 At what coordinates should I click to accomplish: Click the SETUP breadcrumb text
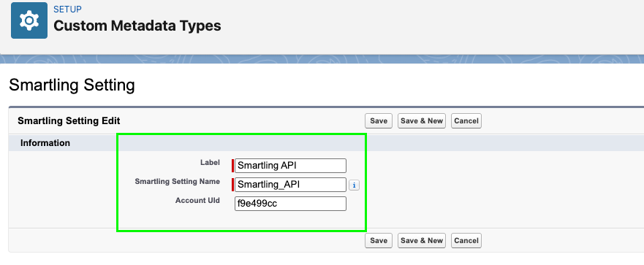point(67,9)
